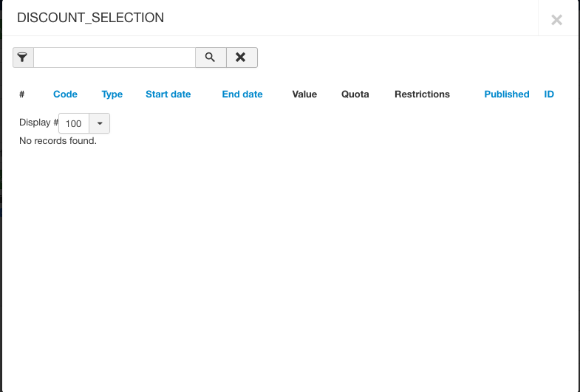The image size is (580, 392).
Task: Clear the search with the X button
Action: (241, 58)
